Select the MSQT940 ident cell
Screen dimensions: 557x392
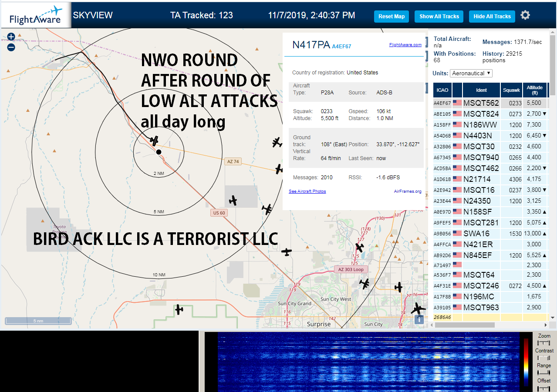[481, 157]
